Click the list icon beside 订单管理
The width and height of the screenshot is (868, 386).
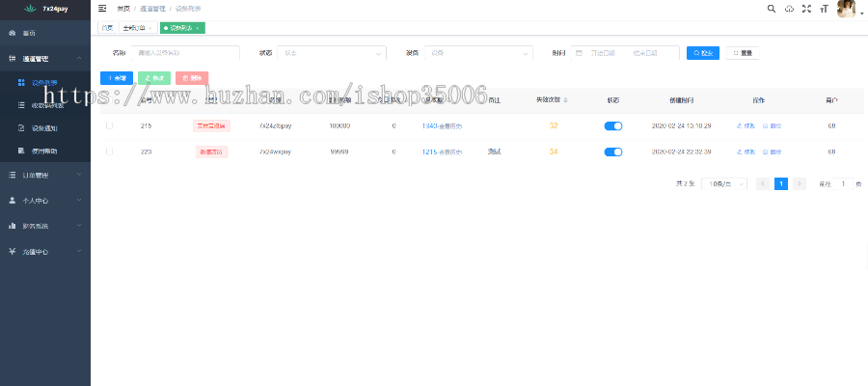tap(13, 175)
